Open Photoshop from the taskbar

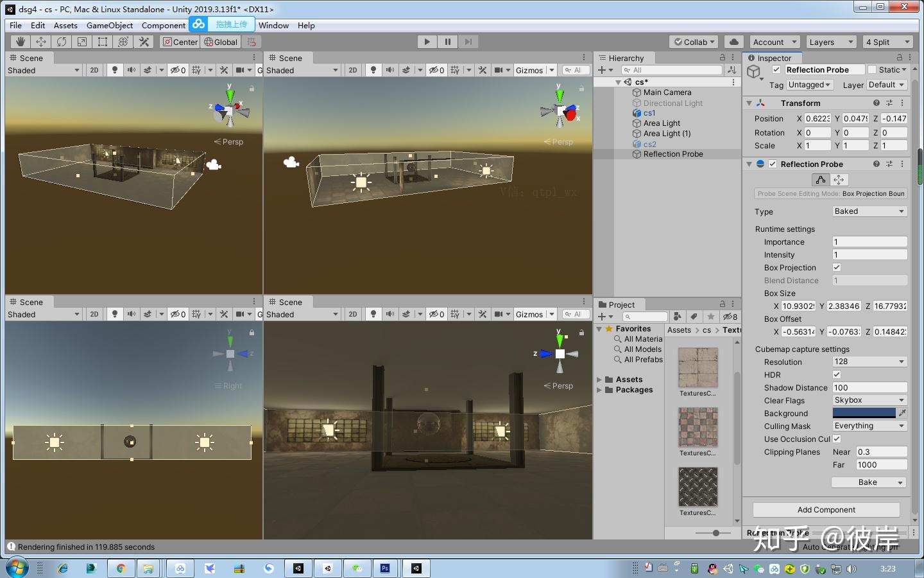pyautogui.click(x=385, y=568)
